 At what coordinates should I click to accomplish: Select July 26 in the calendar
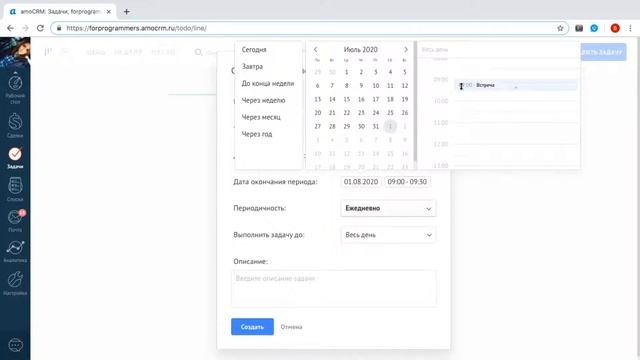404,113
